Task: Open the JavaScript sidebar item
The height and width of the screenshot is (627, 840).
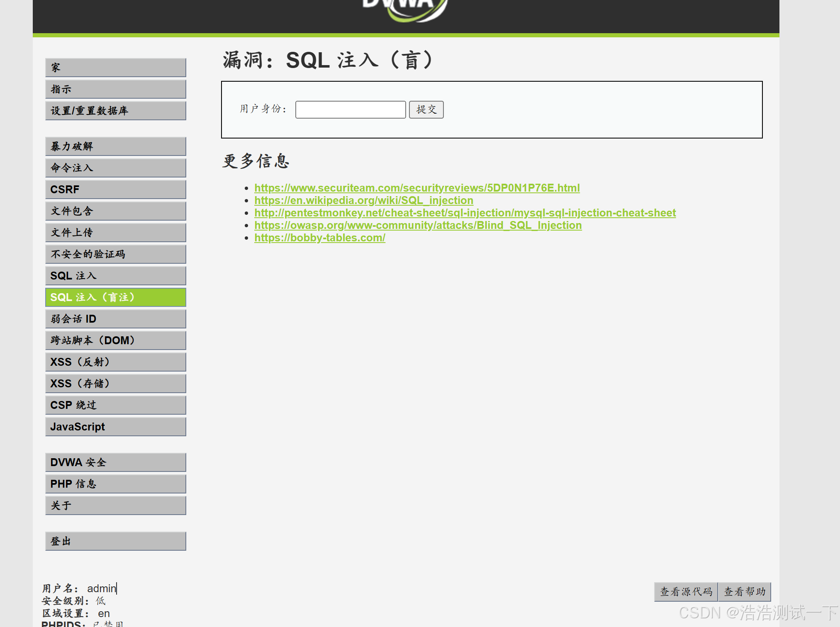Action: pyautogui.click(x=115, y=427)
